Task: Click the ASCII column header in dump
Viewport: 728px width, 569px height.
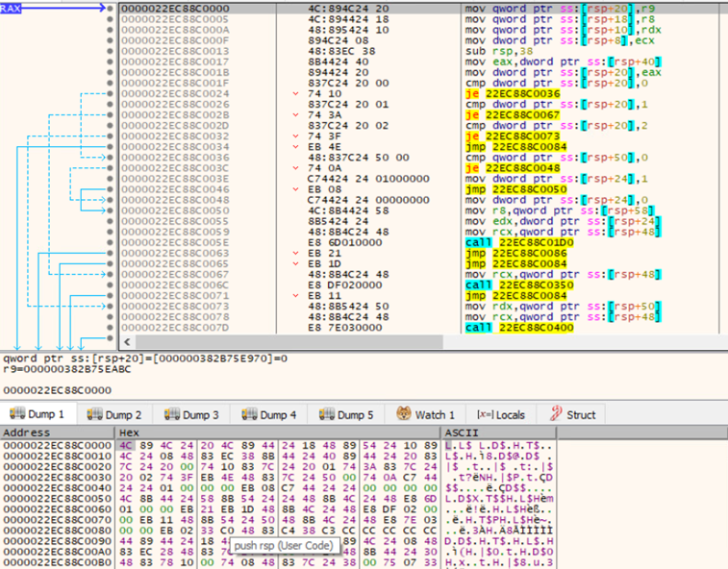Action: pyautogui.click(x=460, y=433)
